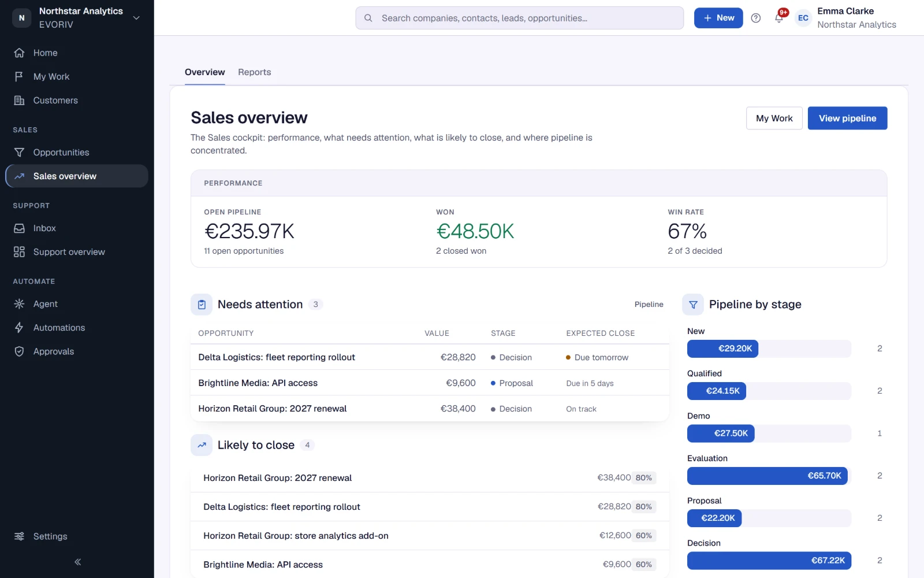Click the Due tomorrow status
This screenshot has height=578, width=924.
click(x=597, y=357)
